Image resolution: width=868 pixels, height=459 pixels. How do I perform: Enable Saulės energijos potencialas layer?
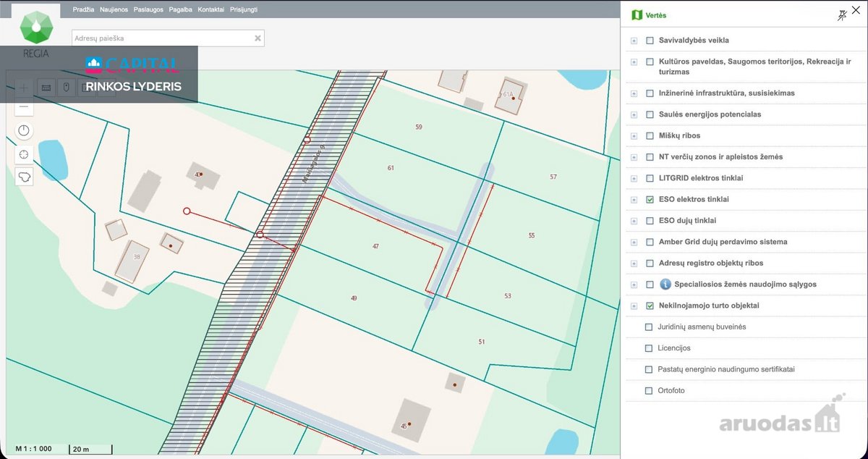click(650, 114)
